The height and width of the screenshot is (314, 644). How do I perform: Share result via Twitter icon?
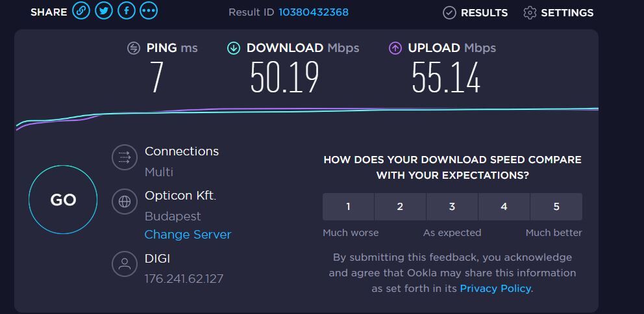point(104,10)
